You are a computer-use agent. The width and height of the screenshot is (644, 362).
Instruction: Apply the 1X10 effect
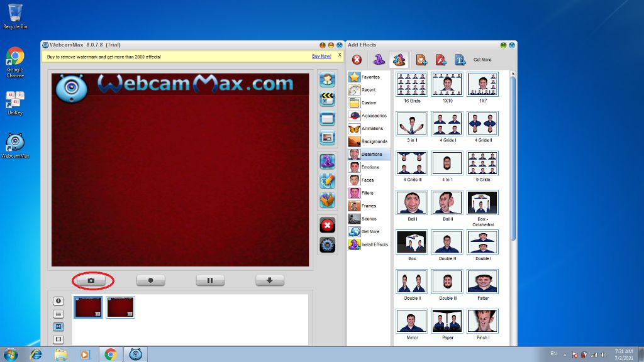[x=447, y=84]
